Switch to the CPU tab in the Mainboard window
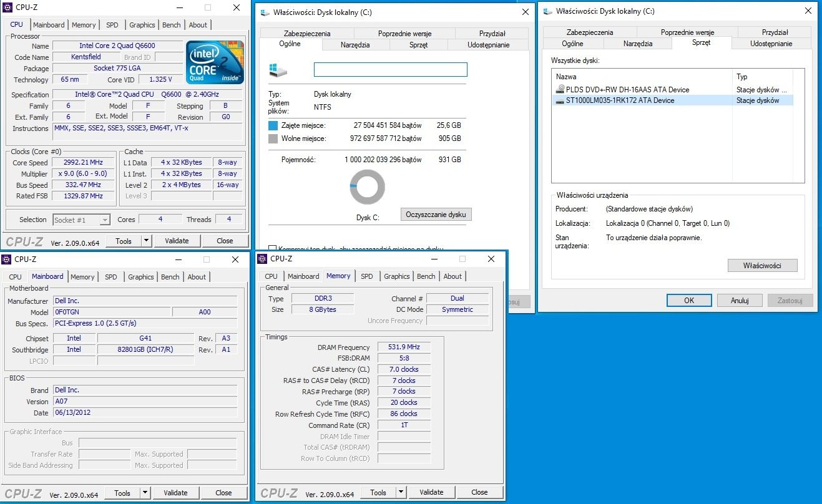The width and height of the screenshot is (822, 504). (16, 277)
